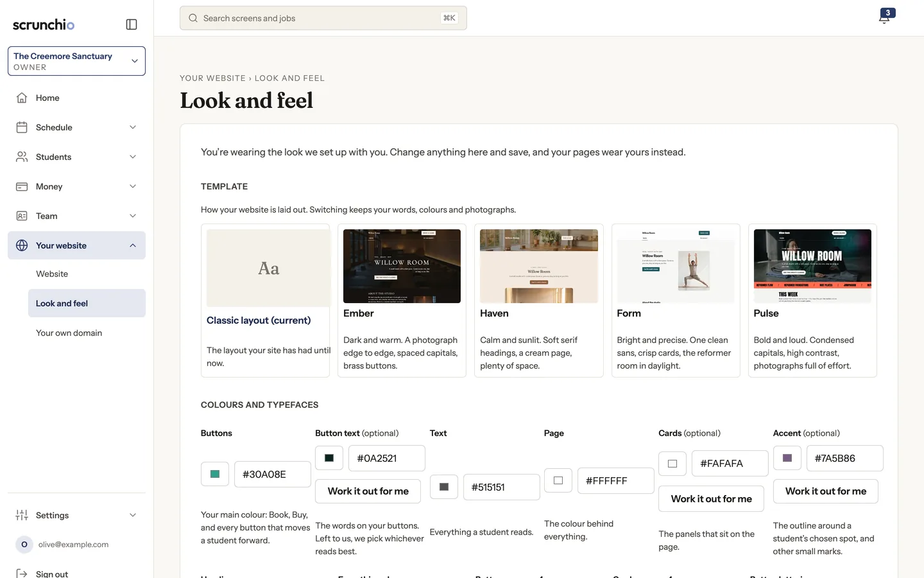The image size is (924, 578).
Task: Open The Creemore Sanctuary studio switcher
Action: [x=76, y=61]
